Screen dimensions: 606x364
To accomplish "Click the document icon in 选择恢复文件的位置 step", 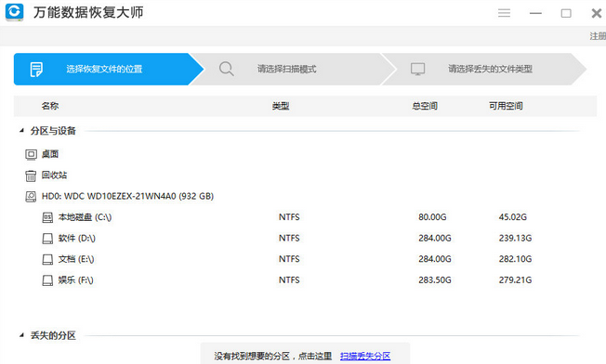I will click(36, 69).
